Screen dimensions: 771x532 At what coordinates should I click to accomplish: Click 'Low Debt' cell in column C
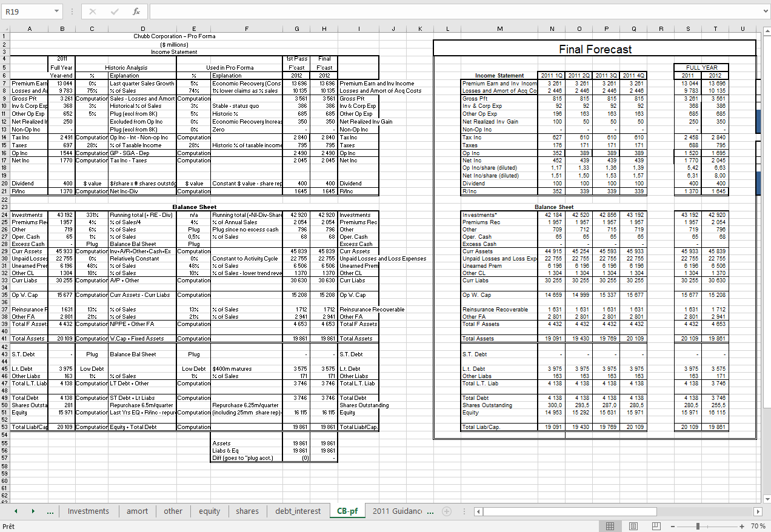coord(92,368)
